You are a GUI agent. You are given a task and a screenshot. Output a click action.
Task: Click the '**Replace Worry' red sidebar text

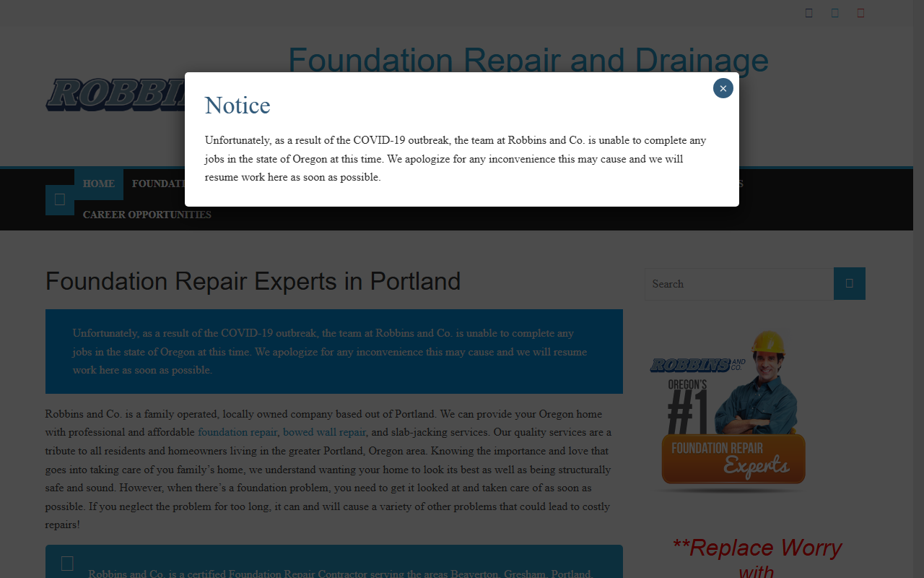coord(757,548)
